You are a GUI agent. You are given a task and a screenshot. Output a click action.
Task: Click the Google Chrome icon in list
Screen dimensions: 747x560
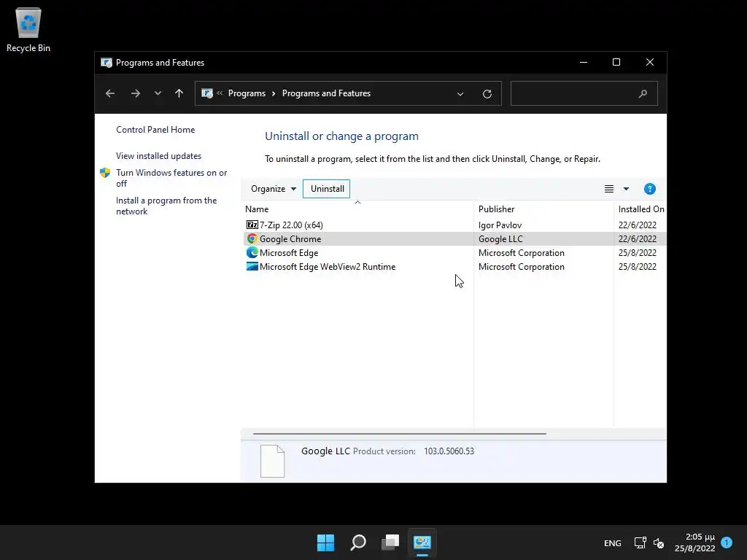coord(252,238)
